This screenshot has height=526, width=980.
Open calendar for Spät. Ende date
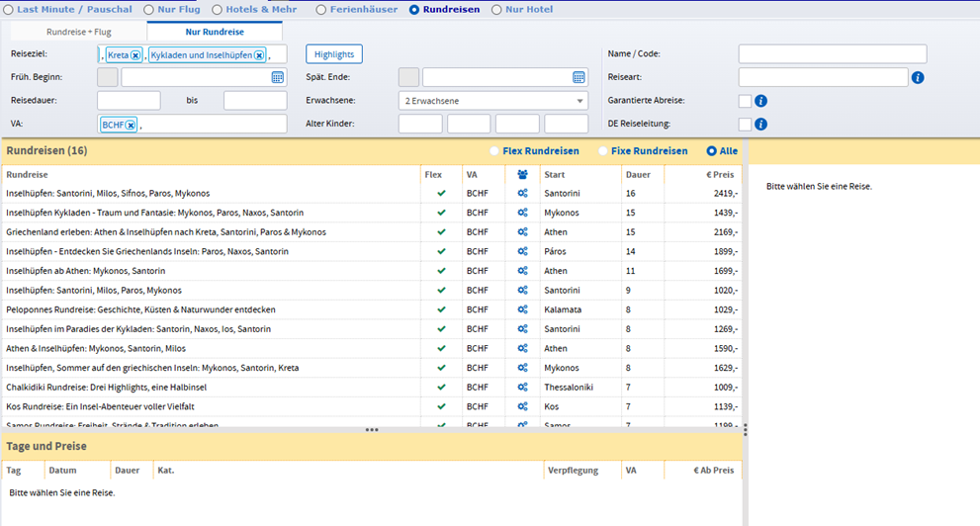[579, 77]
